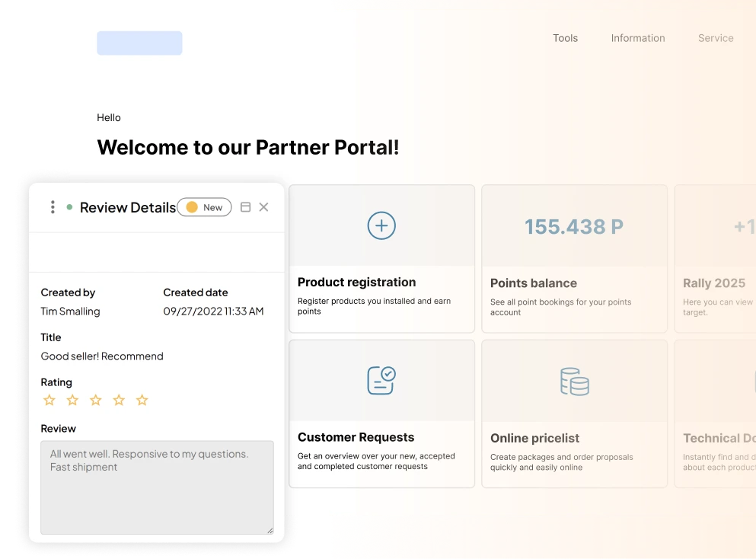Select the third rating star
This screenshot has height=559, width=756.
click(95, 400)
